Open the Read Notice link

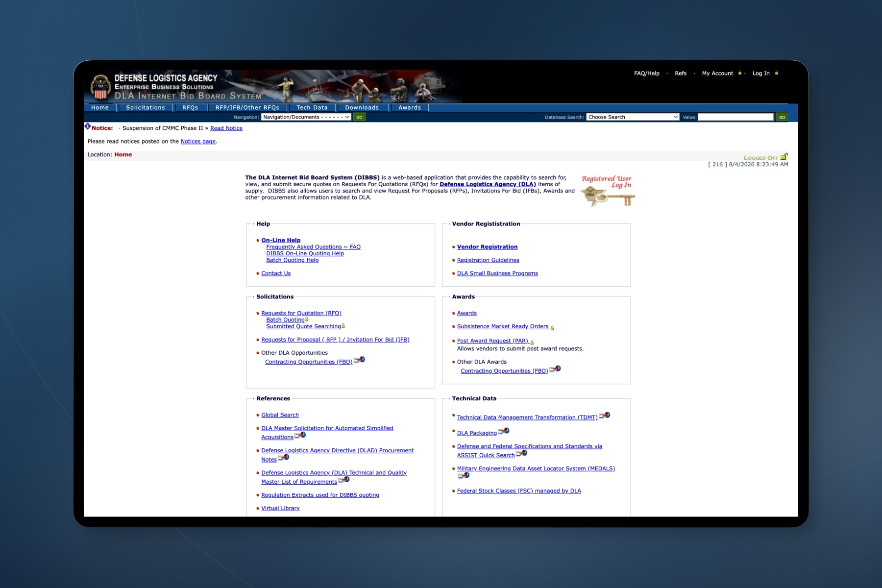tap(226, 128)
